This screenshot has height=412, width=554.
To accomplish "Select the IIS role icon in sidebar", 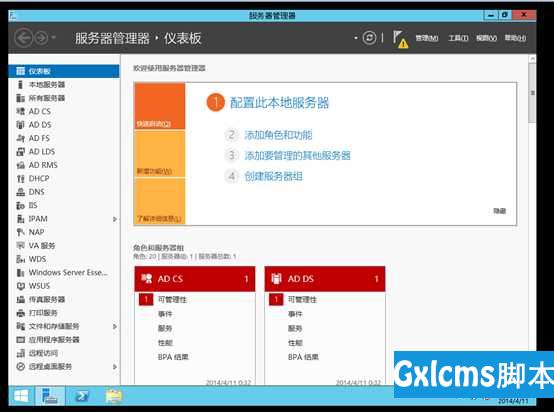I will (x=20, y=205).
